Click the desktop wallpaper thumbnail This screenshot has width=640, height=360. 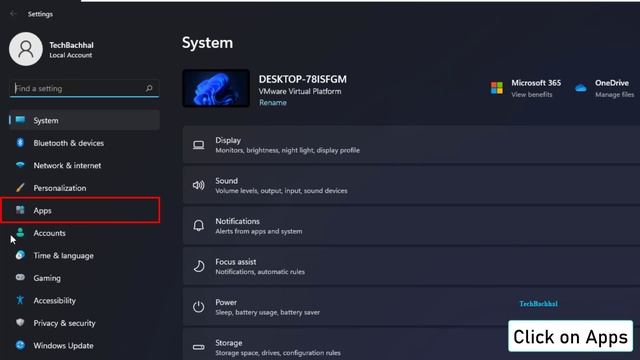[216, 88]
